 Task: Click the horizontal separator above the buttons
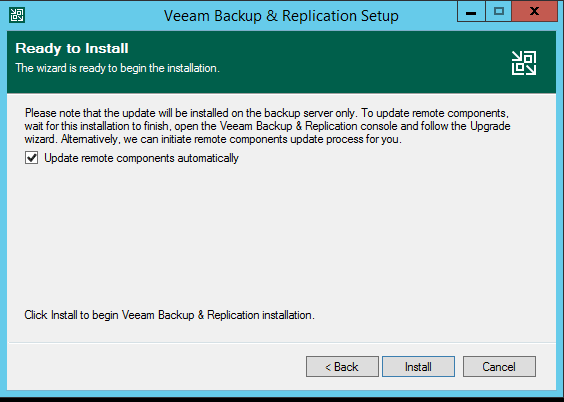pos(282,342)
